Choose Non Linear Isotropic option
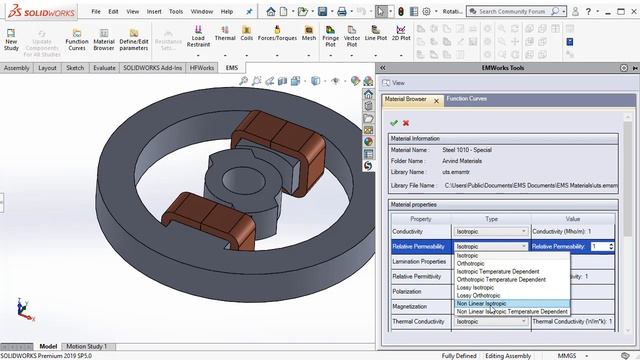Screen dimensions: 640x360 [x=512, y=304]
